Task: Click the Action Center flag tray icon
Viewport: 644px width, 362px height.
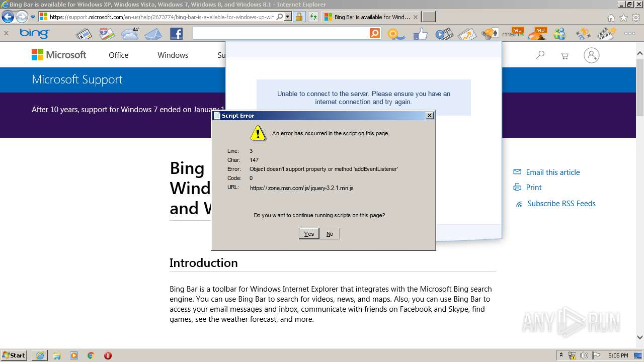Action: [x=596, y=355]
